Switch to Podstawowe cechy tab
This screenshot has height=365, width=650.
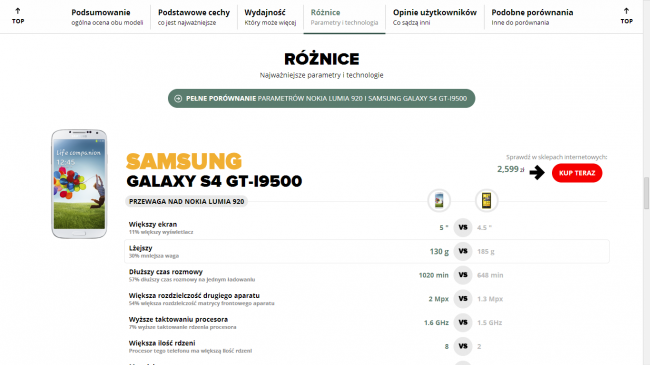194,17
